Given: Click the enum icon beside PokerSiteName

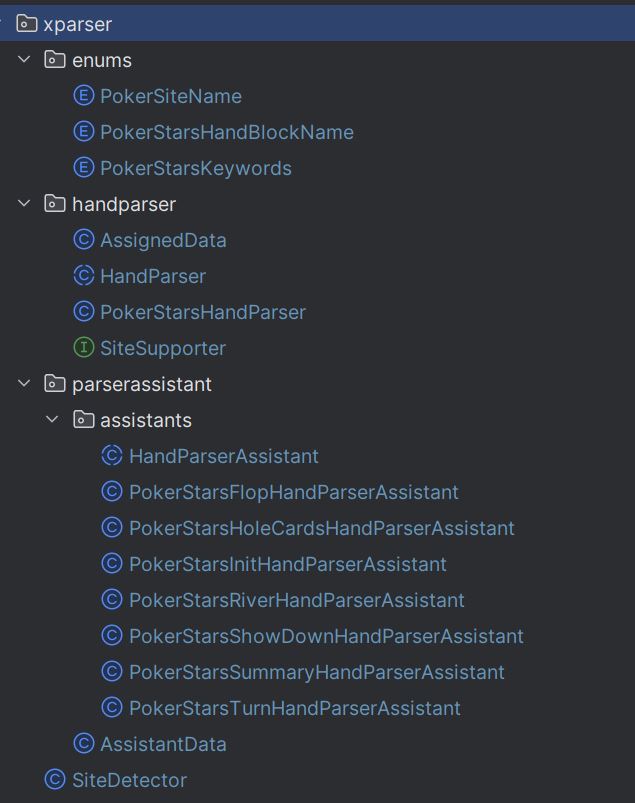Looking at the screenshot, I should [83, 96].
